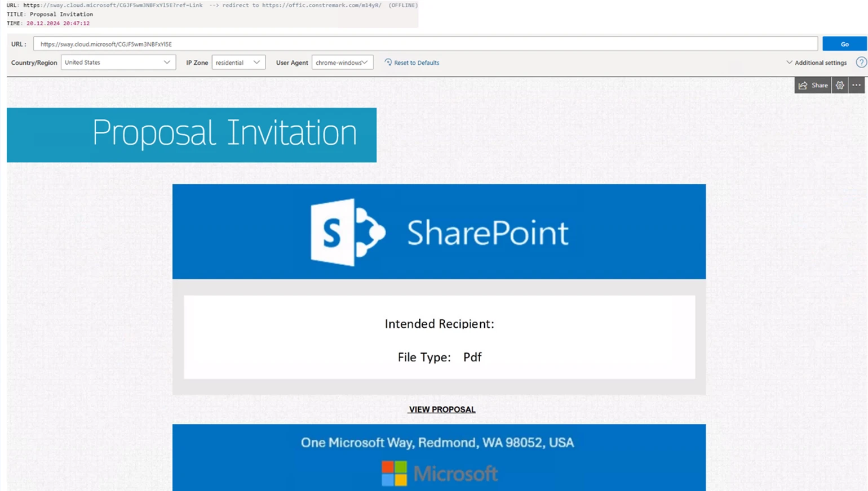The width and height of the screenshot is (868, 491).
Task: Open the Sway settings gear icon
Action: 840,85
